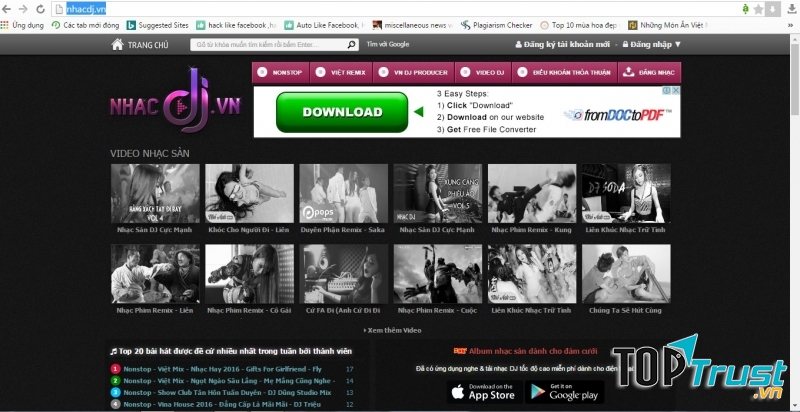Open Auto Like Facebook bookmark
800x412 pixels.
pyautogui.click(x=324, y=25)
